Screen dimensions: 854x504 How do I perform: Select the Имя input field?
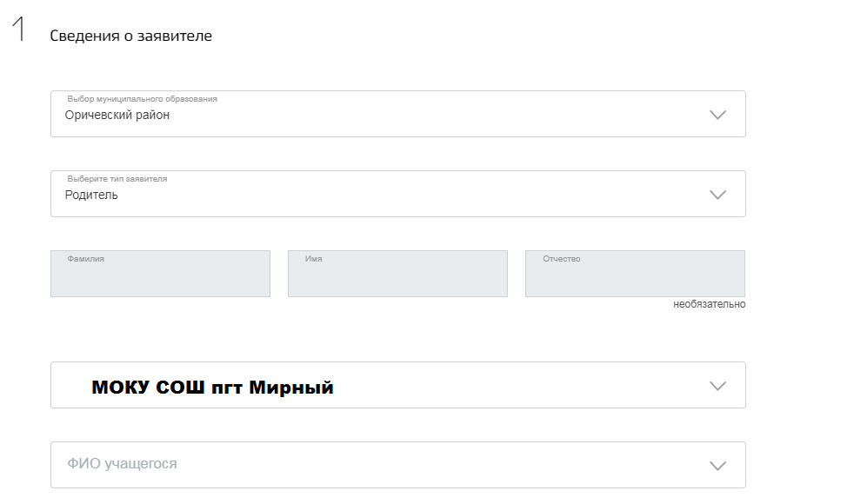[x=397, y=274]
